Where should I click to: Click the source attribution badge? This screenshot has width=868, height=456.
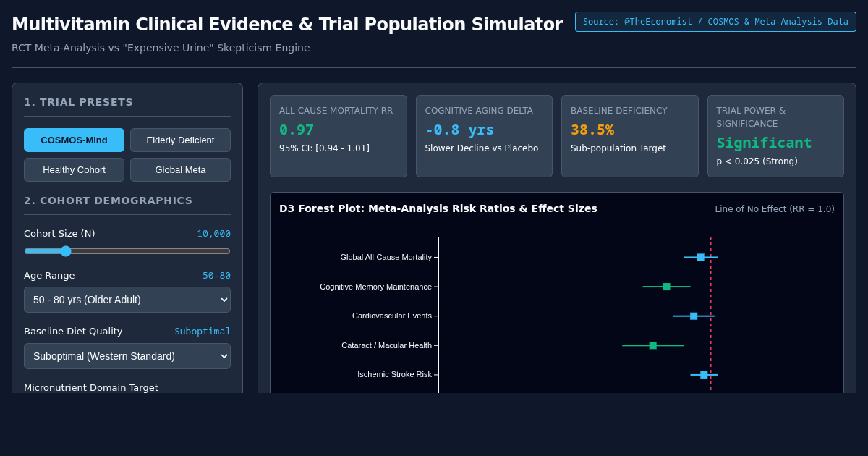(715, 22)
